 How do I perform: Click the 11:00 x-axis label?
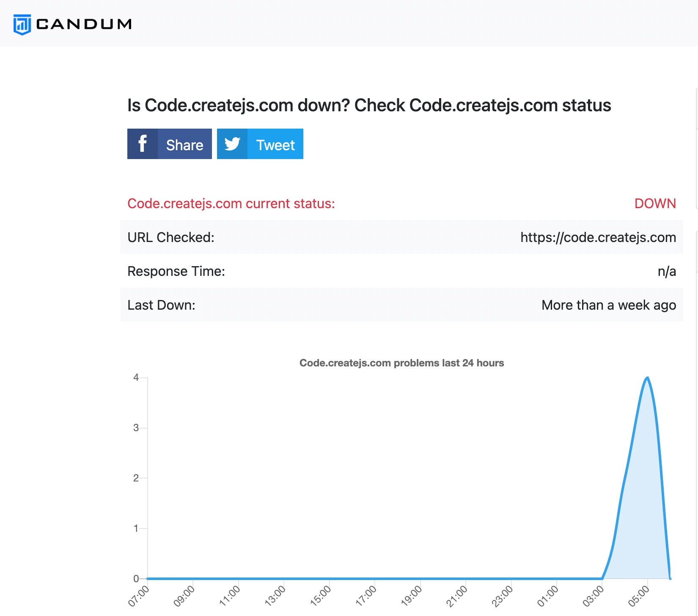pos(230,596)
